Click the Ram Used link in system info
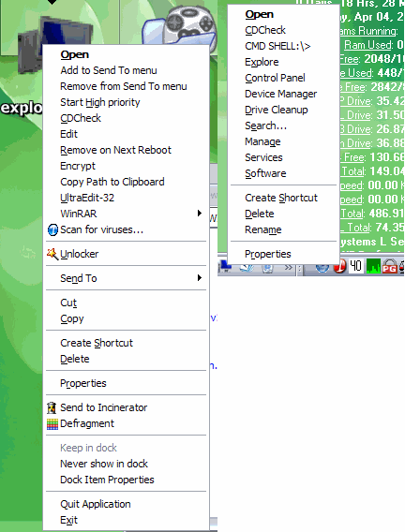405x532 pixels. pos(368,45)
